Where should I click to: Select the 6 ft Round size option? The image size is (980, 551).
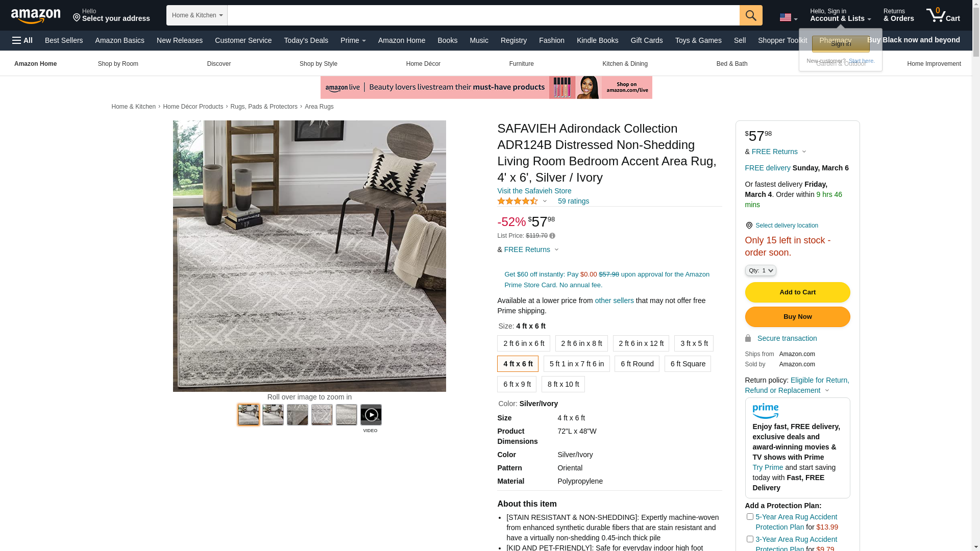point(637,364)
